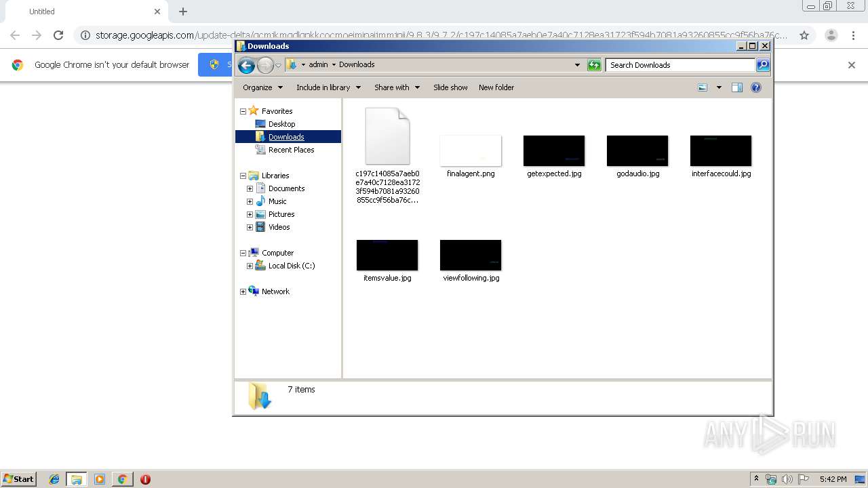Click the Explorer forward navigation arrow
The image size is (868, 488).
(265, 65)
